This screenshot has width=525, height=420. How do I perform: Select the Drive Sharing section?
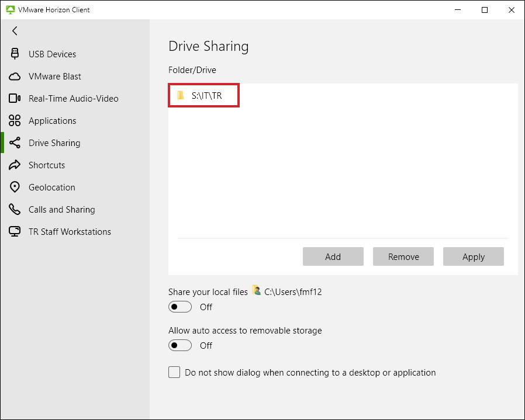click(54, 143)
